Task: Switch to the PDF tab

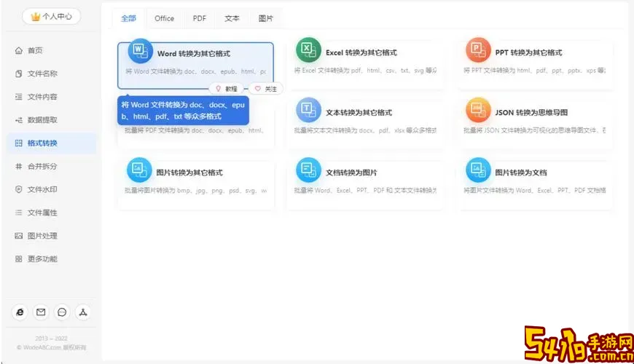Action: tap(200, 18)
